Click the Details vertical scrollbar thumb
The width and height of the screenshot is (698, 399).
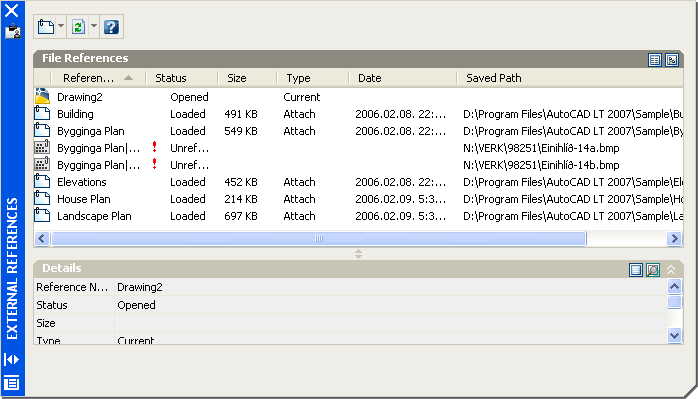click(x=674, y=302)
